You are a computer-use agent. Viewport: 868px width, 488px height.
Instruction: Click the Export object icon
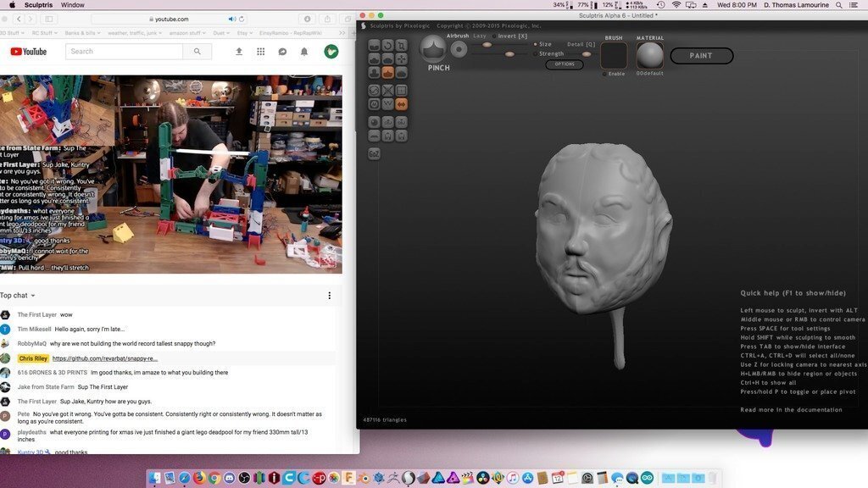401,122
